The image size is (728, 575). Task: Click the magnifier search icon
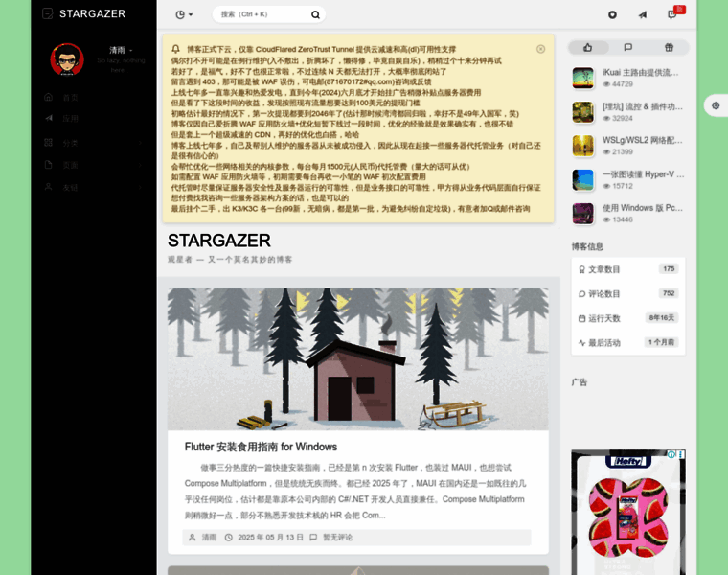[x=315, y=15]
